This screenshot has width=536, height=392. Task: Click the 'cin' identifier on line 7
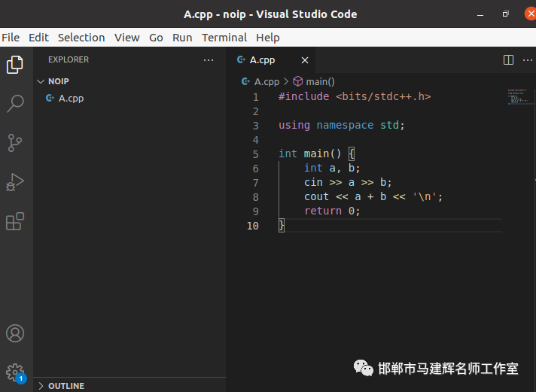point(313,183)
